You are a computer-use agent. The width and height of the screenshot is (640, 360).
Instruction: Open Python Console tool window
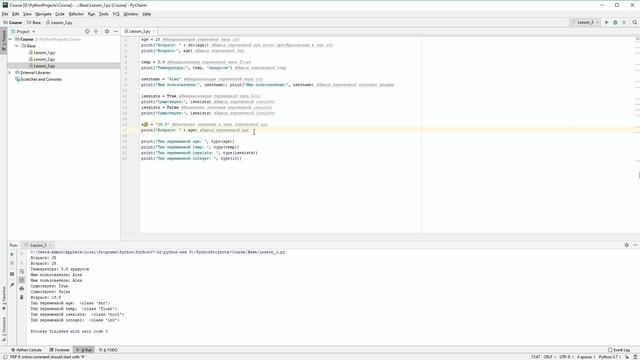[27, 350]
